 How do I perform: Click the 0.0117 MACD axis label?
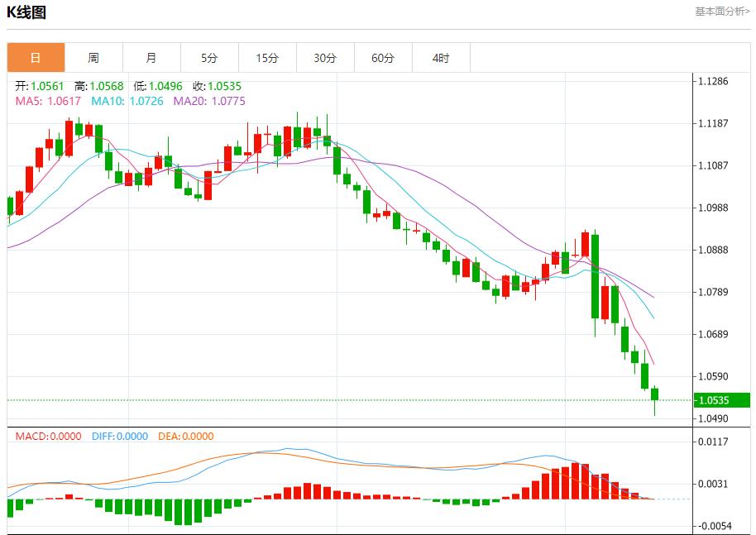click(713, 442)
